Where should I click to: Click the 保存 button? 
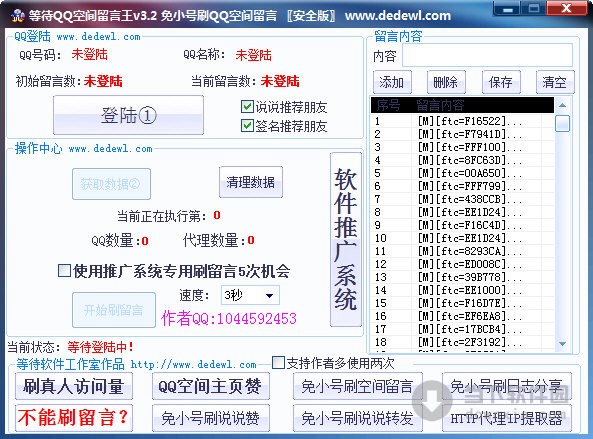coord(501,82)
